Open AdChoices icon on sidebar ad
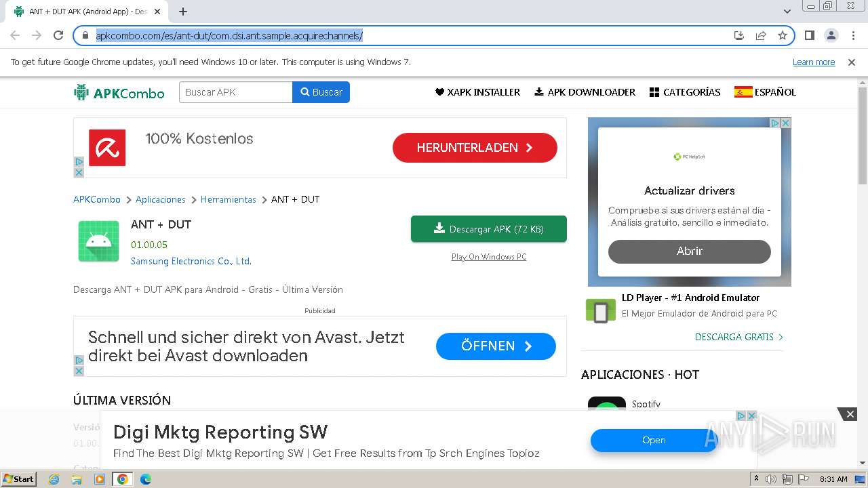868x488 pixels. (x=775, y=123)
